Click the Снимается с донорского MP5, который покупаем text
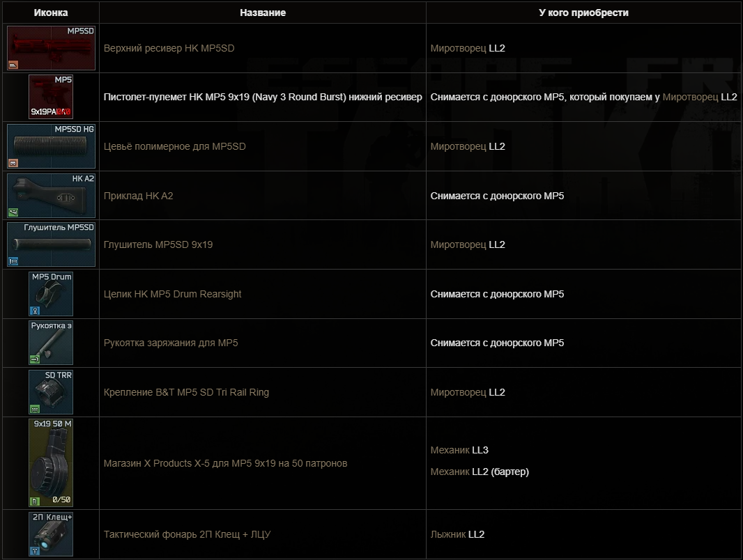 [545, 97]
